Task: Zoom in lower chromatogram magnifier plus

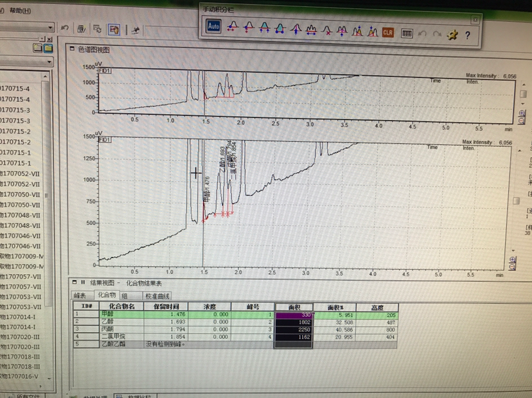Action: [513, 260]
